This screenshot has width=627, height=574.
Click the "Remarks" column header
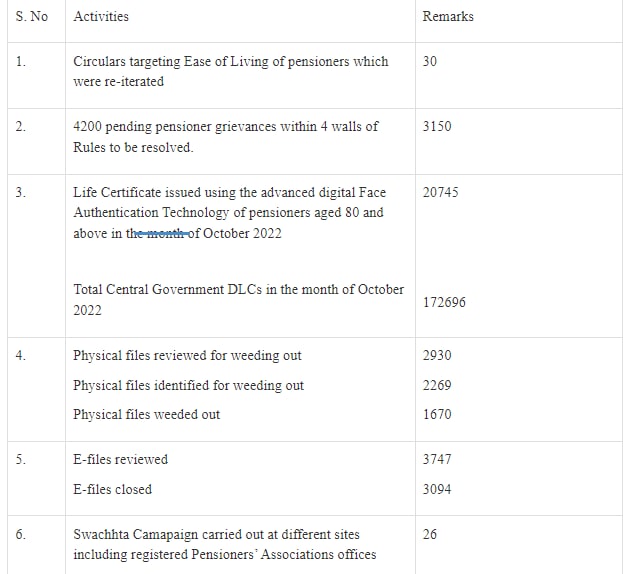coord(448,17)
